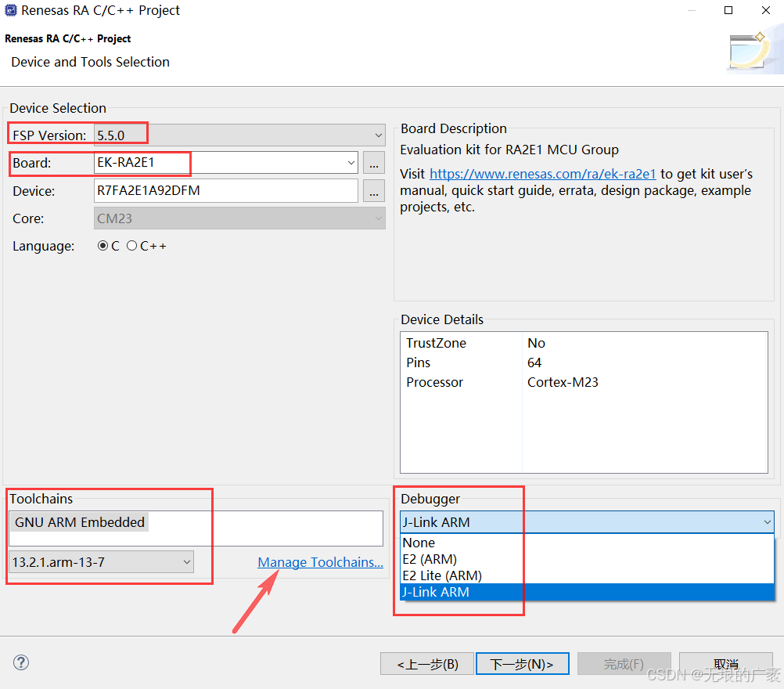Image resolution: width=784 pixels, height=689 pixels.
Task: Click the help question mark icon
Action: pos(21,662)
